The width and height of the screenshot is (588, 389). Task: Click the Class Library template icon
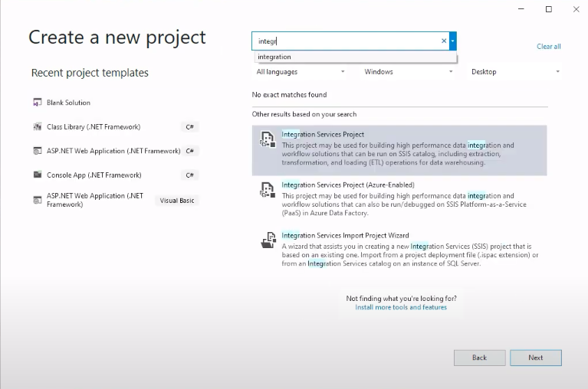37,126
